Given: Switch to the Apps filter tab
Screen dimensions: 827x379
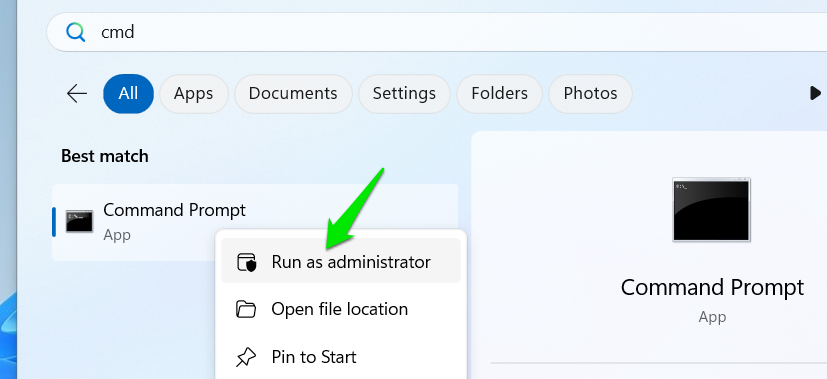Looking at the screenshot, I should pyautogui.click(x=194, y=94).
